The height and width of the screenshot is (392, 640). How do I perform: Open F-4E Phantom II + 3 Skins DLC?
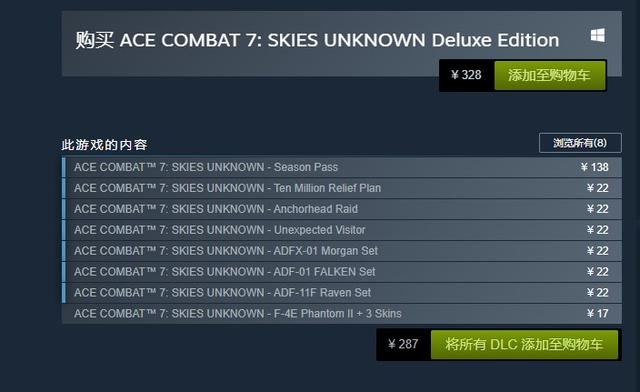click(x=342, y=314)
